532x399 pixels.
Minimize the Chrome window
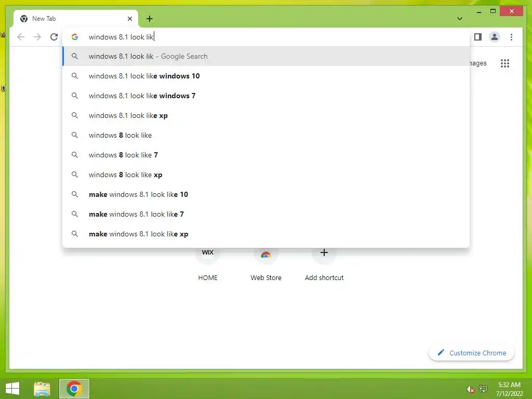[x=478, y=11]
